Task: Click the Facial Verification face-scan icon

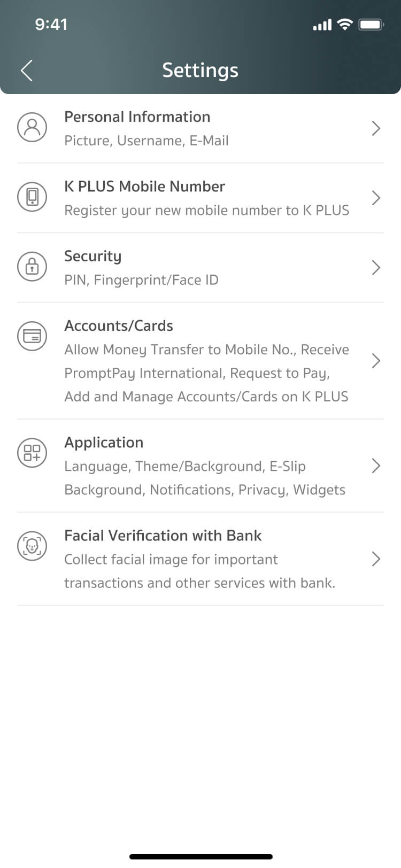Action: [x=32, y=546]
